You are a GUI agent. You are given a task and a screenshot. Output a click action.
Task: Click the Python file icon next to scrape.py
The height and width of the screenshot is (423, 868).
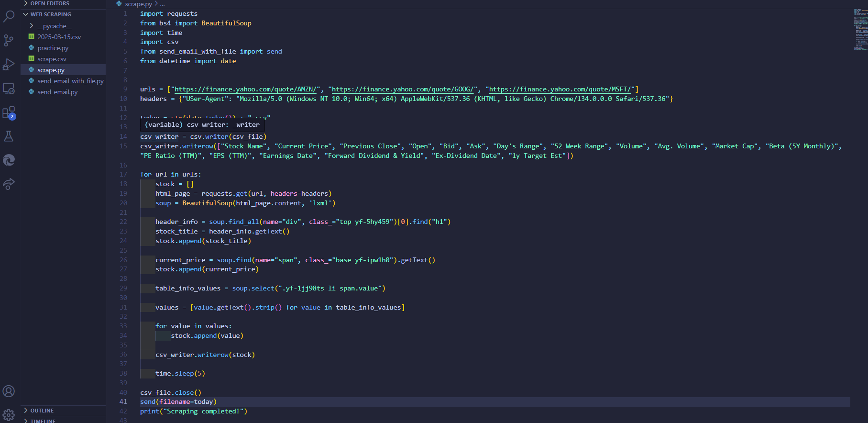(x=31, y=70)
